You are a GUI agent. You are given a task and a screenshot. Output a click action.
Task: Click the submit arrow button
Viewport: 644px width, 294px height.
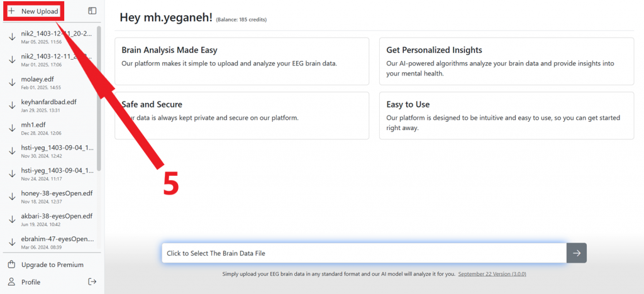point(577,253)
